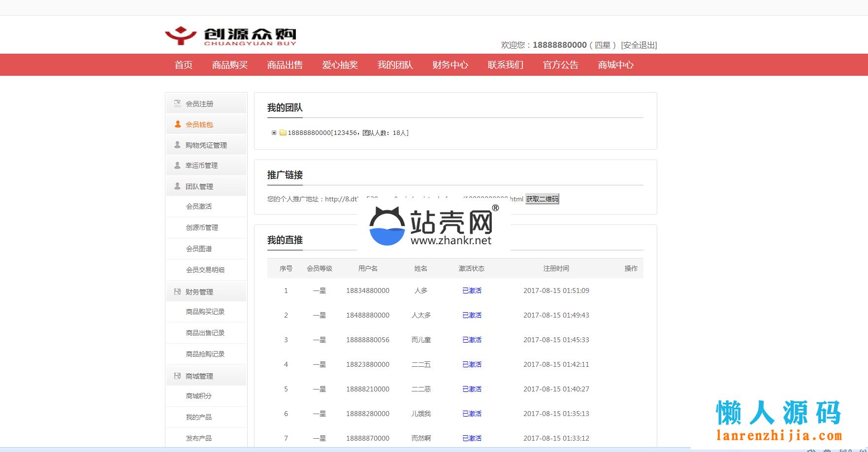Open the 商品购买 navigation item
The width and height of the screenshot is (868, 452).
pyautogui.click(x=229, y=65)
